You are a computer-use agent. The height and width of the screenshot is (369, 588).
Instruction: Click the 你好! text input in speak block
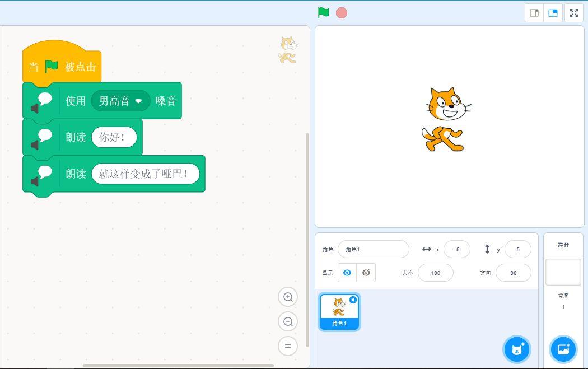click(x=114, y=137)
